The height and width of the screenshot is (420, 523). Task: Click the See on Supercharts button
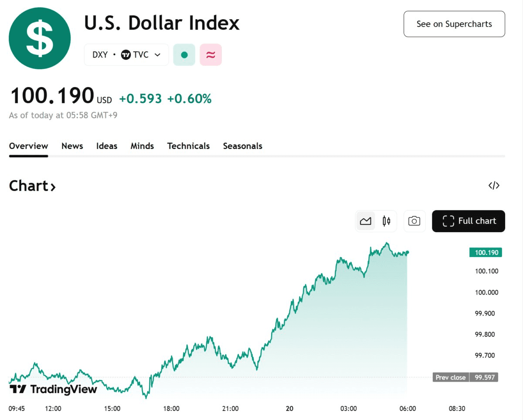click(x=454, y=24)
